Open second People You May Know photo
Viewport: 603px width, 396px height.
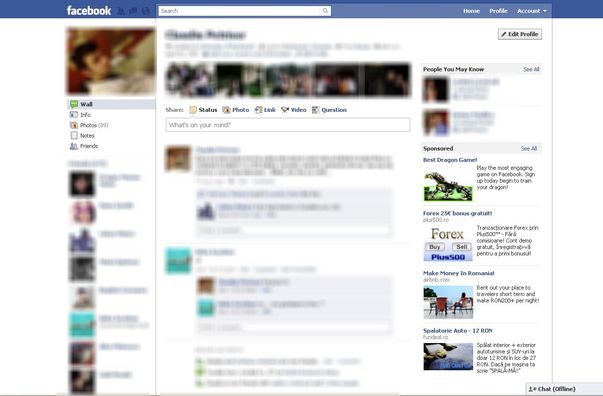[x=436, y=123]
